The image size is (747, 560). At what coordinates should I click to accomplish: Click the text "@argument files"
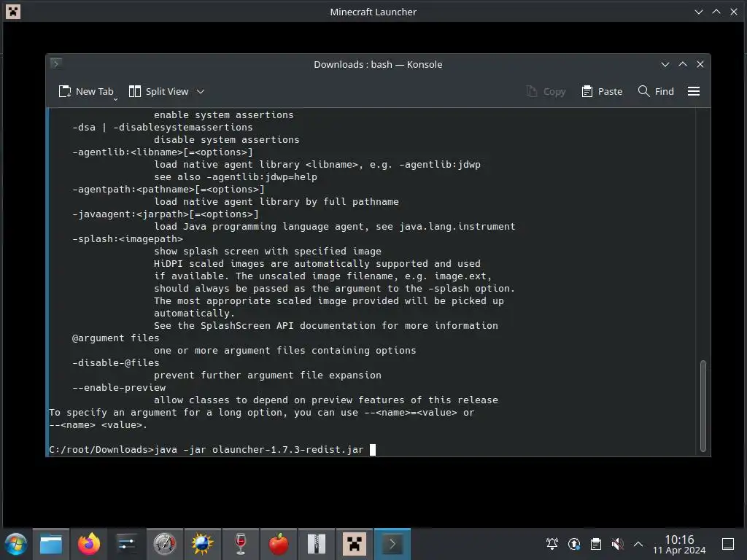(x=116, y=338)
